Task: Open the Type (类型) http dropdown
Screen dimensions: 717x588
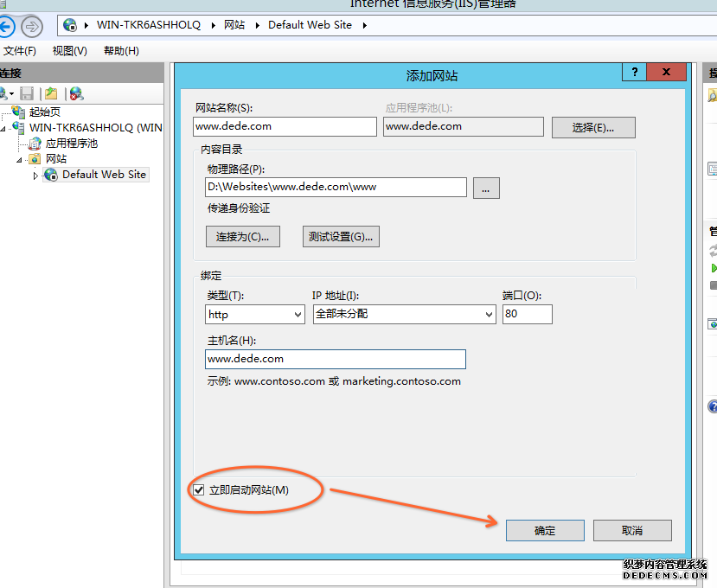Action: click(254, 315)
